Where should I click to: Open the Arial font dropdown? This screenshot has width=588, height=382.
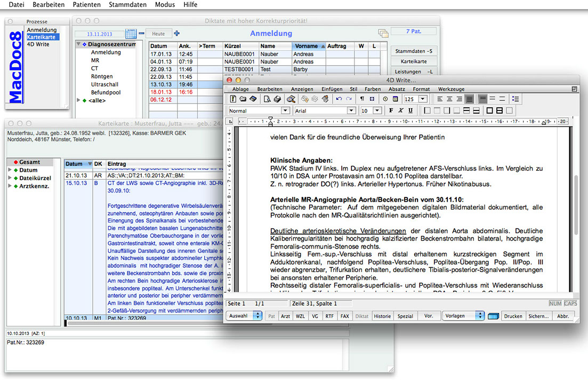(x=351, y=110)
